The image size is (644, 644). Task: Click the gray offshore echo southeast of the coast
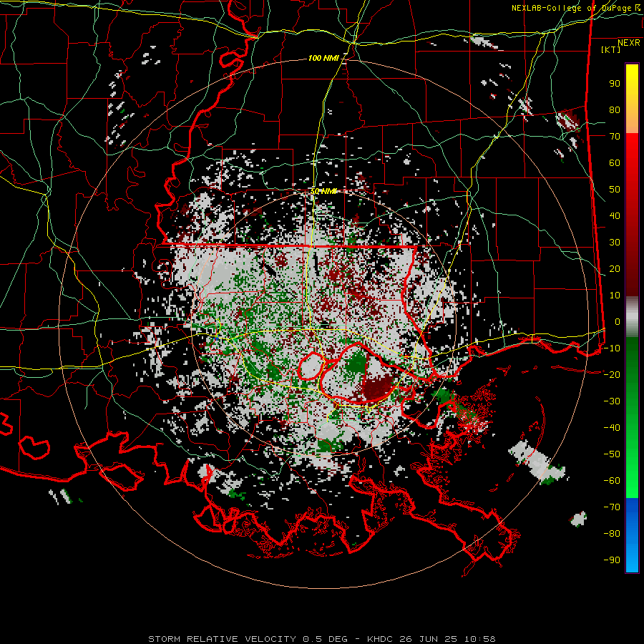coord(537,463)
